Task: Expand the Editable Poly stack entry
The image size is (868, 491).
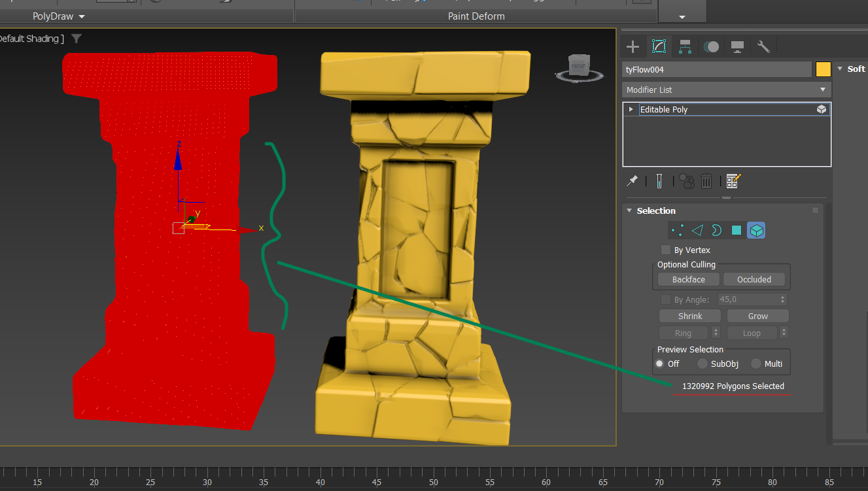Action: coord(631,109)
